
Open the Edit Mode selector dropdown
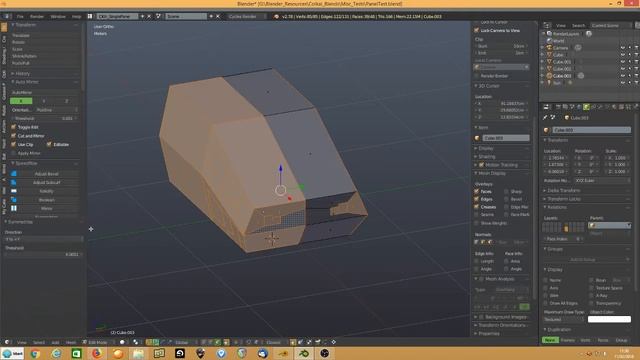tap(98, 342)
